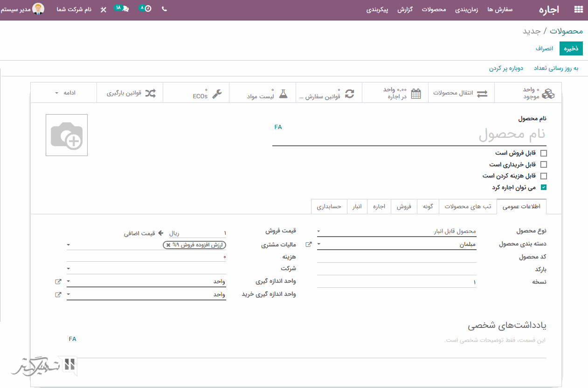
Task: Click the نام محصول input field
Action: pyautogui.click(x=409, y=135)
